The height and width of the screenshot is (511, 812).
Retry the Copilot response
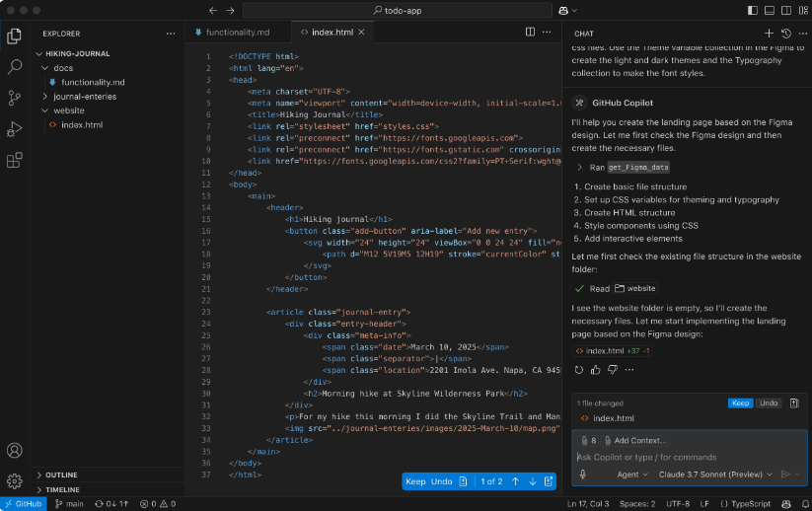coord(578,370)
